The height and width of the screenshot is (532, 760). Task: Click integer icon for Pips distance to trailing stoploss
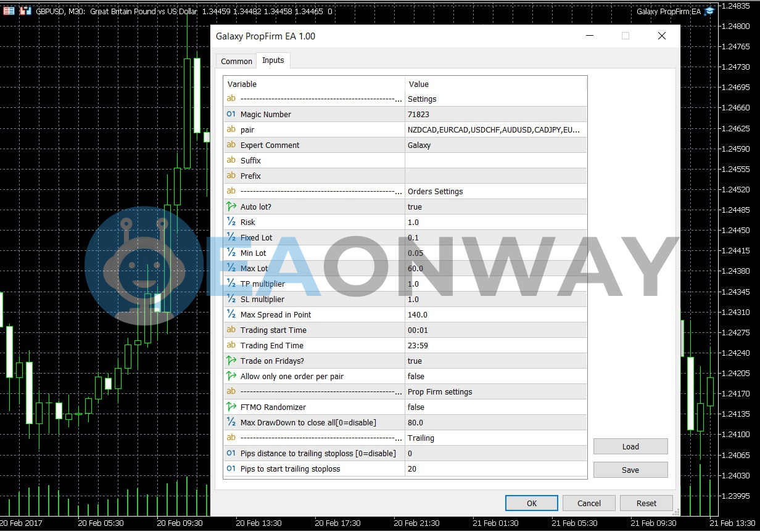[231, 453]
